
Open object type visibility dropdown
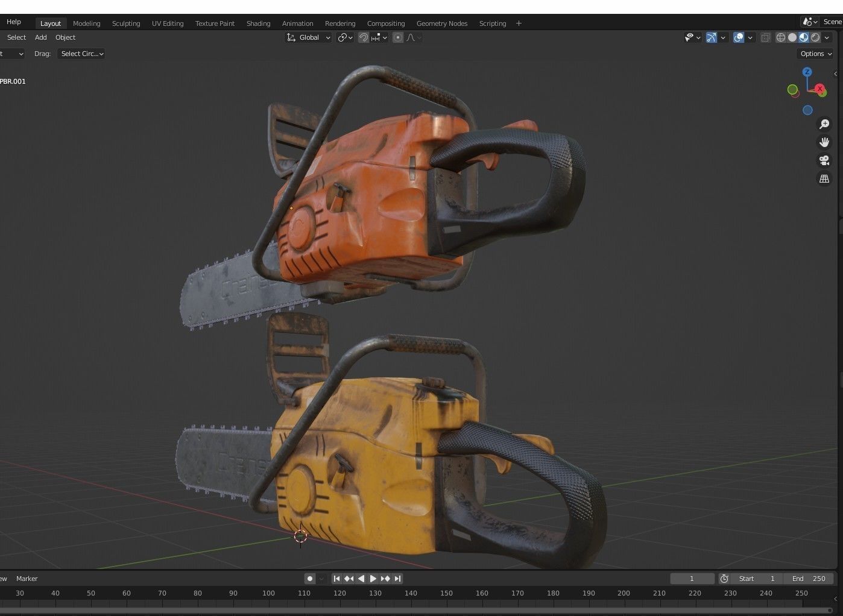[x=692, y=37]
